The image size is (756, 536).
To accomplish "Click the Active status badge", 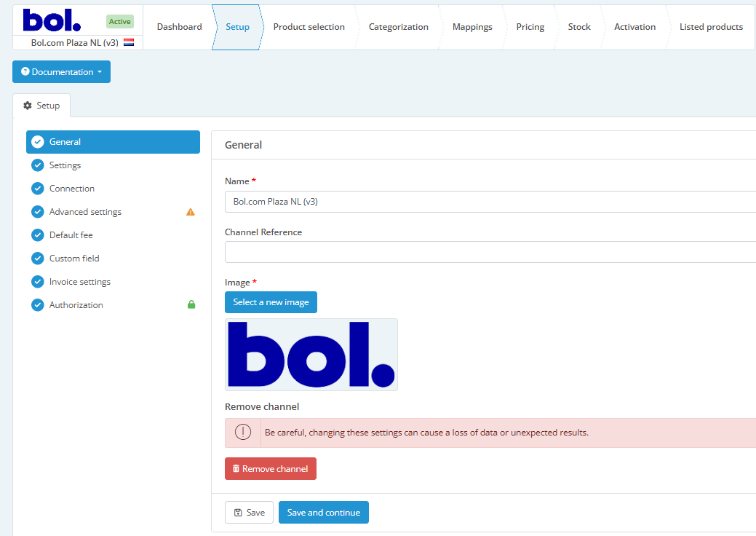I will click(x=119, y=21).
